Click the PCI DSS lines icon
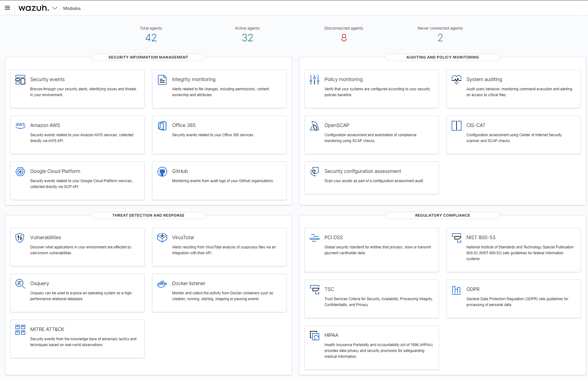 point(314,238)
